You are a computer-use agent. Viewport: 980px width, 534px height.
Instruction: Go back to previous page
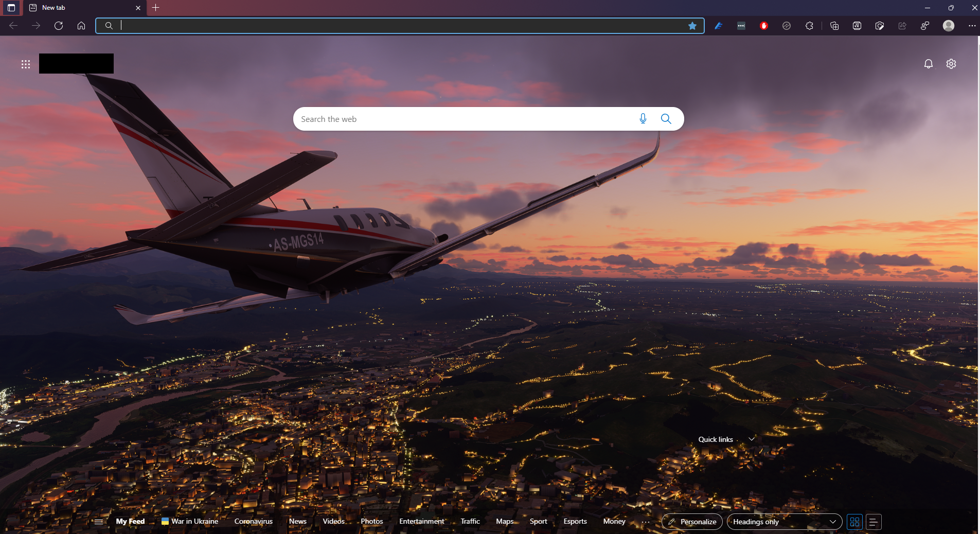click(x=13, y=26)
